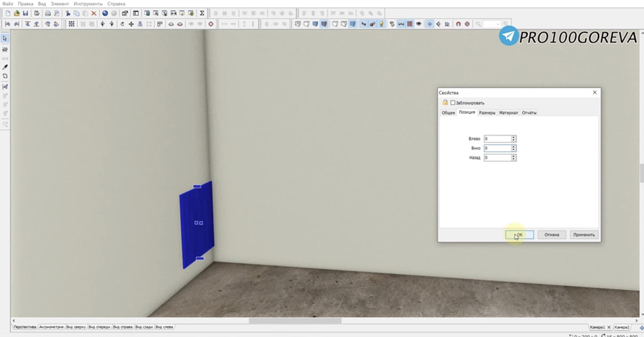Open the Инструменты menu
Image resolution: width=644 pixels, height=337 pixels.
(x=88, y=4)
